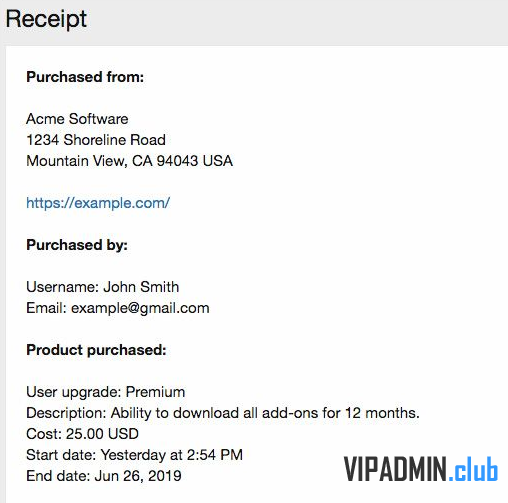The image size is (508, 503).
Task: Click the Username: John Smith line
Action: coord(103,287)
